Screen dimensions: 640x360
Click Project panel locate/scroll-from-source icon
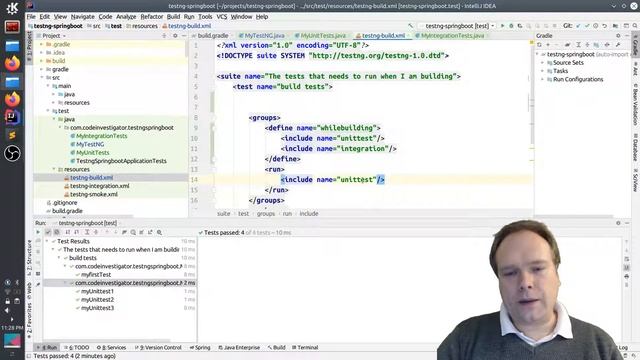point(164,36)
